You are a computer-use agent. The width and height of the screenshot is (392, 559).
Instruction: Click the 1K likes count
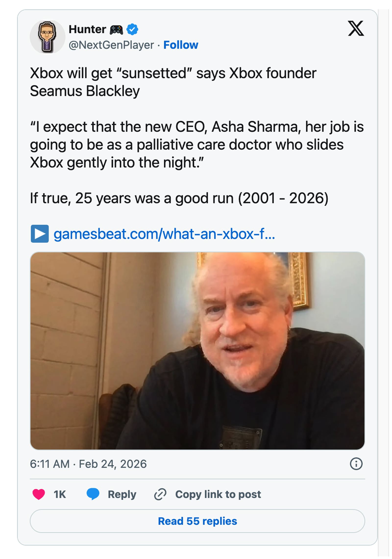[x=60, y=494]
